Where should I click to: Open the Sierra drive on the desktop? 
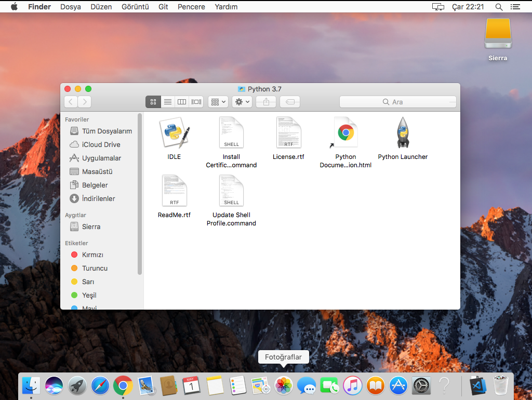coord(497,34)
